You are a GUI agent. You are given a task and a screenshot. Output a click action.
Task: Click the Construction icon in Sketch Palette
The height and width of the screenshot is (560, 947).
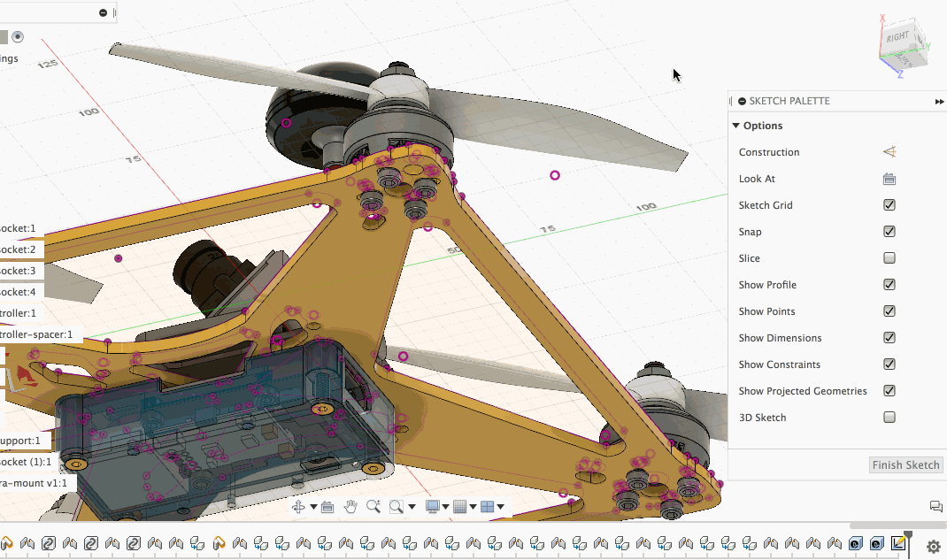[889, 152]
